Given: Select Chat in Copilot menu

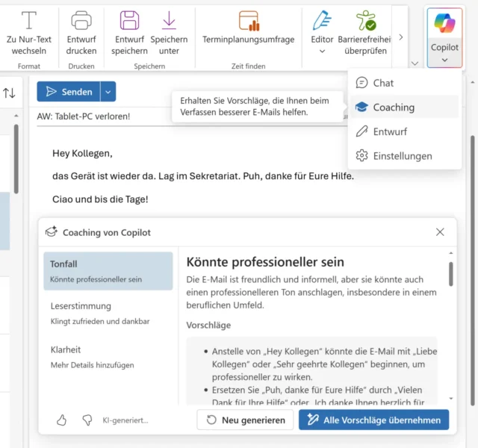Looking at the screenshot, I should pos(405,83).
